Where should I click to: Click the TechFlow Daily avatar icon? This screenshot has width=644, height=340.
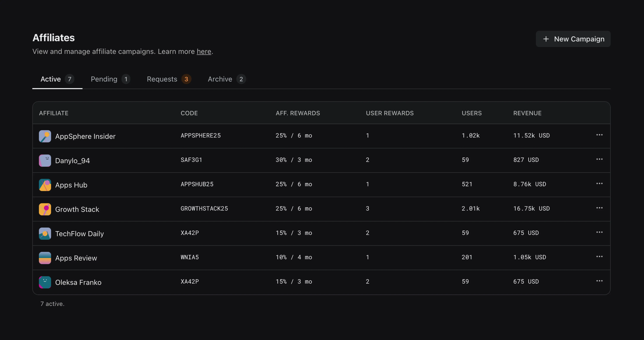click(45, 233)
